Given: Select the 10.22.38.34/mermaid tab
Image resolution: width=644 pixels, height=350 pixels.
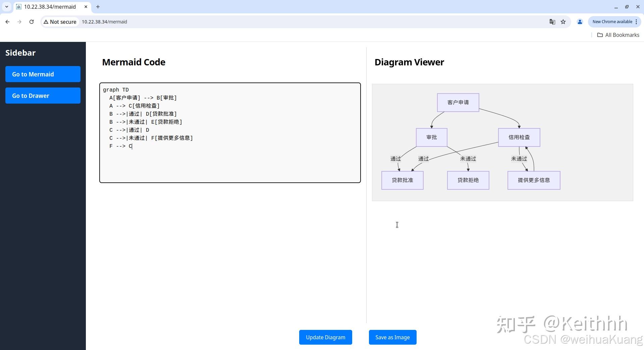Looking at the screenshot, I should click(x=50, y=7).
